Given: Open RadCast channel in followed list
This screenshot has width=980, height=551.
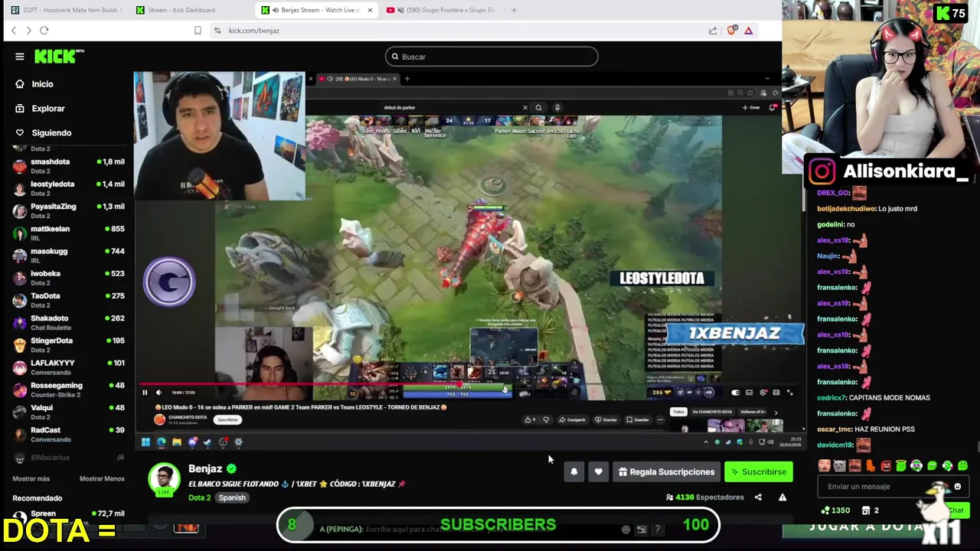Looking at the screenshot, I should coord(69,434).
